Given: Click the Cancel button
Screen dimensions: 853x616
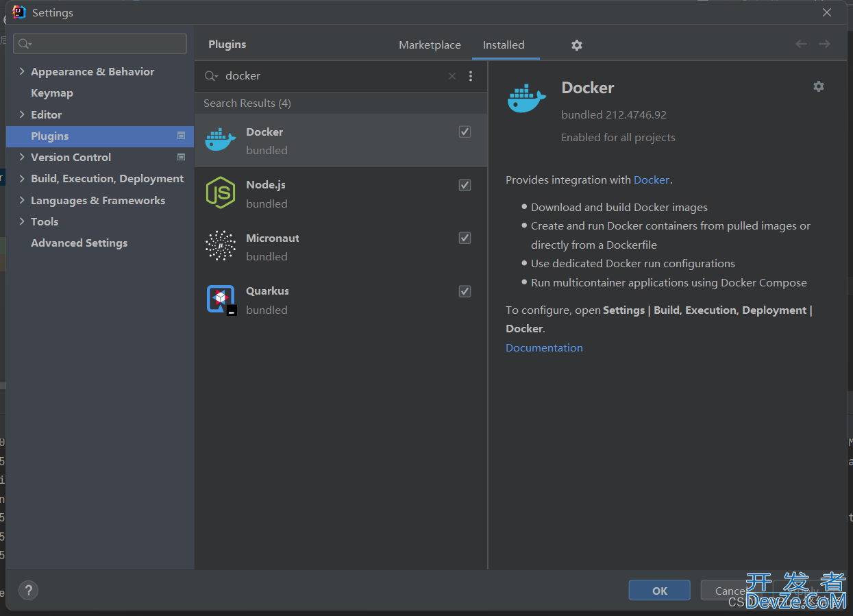Looking at the screenshot, I should (x=730, y=591).
